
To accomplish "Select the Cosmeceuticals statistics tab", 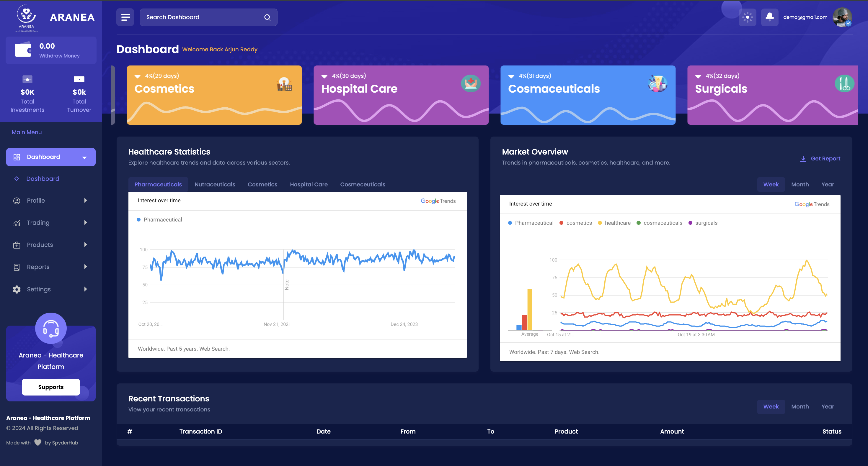I will [363, 185].
